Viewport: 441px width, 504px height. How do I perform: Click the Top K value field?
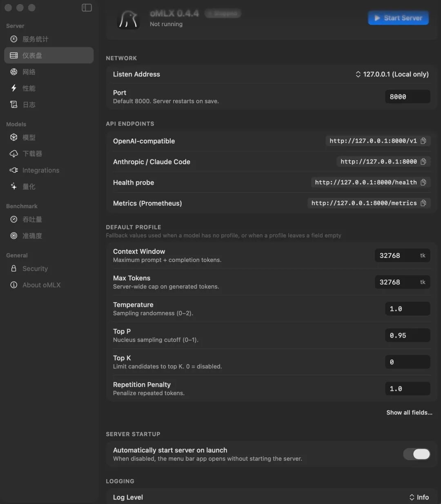408,362
